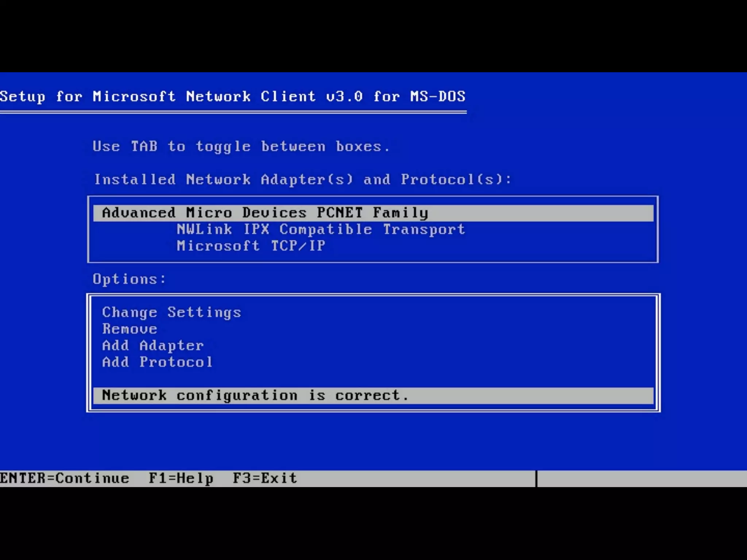Viewport: 747px width, 560px height.
Task: Click the status bar vertical divider
Action: (x=537, y=478)
